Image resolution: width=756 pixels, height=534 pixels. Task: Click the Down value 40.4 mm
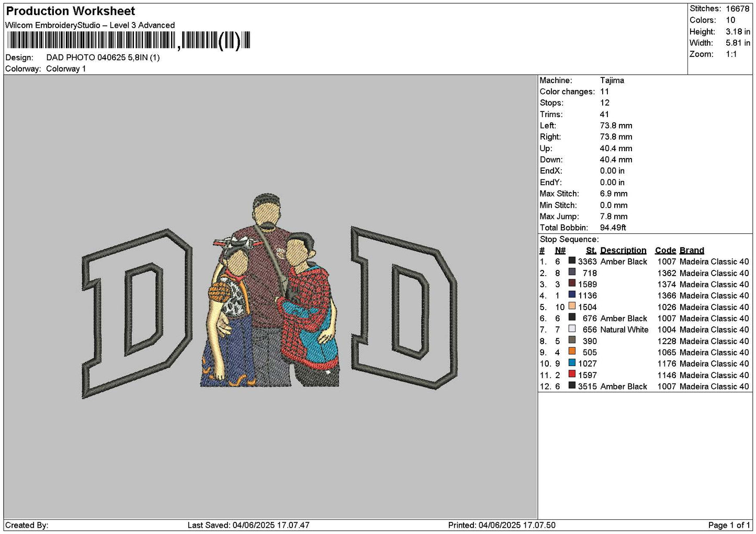point(616,160)
